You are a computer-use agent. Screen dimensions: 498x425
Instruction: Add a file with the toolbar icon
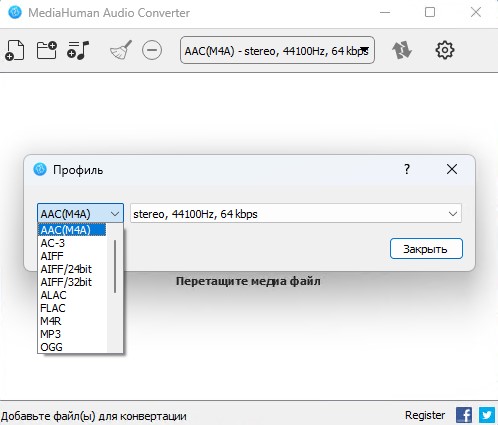point(15,50)
